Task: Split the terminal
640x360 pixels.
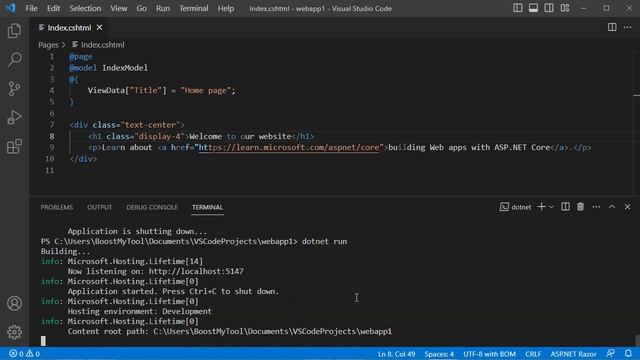Action: pos(565,207)
